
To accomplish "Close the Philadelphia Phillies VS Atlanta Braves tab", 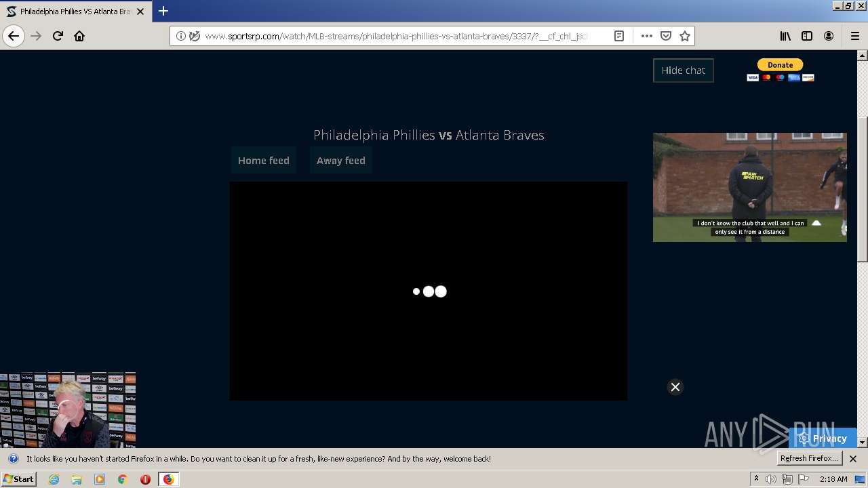I will [140, 12].
